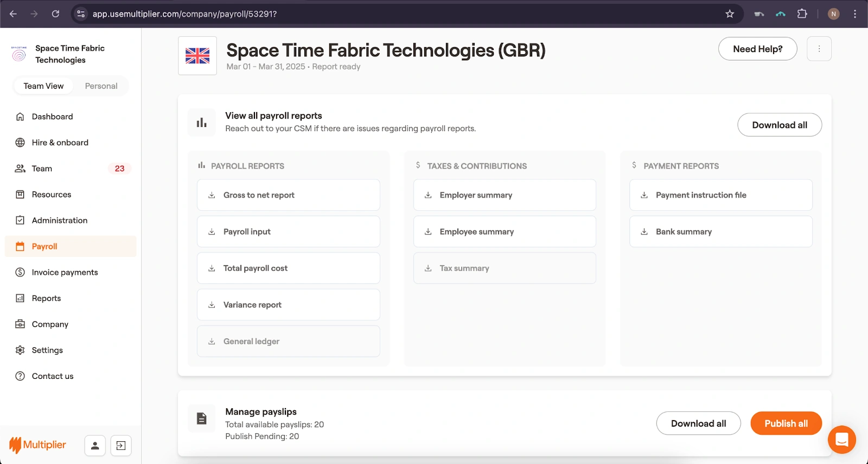Click the 23 badge next to Team
The height and width of the screenshot is (464, 868).
pyautogui.click(x=119, y=169)
